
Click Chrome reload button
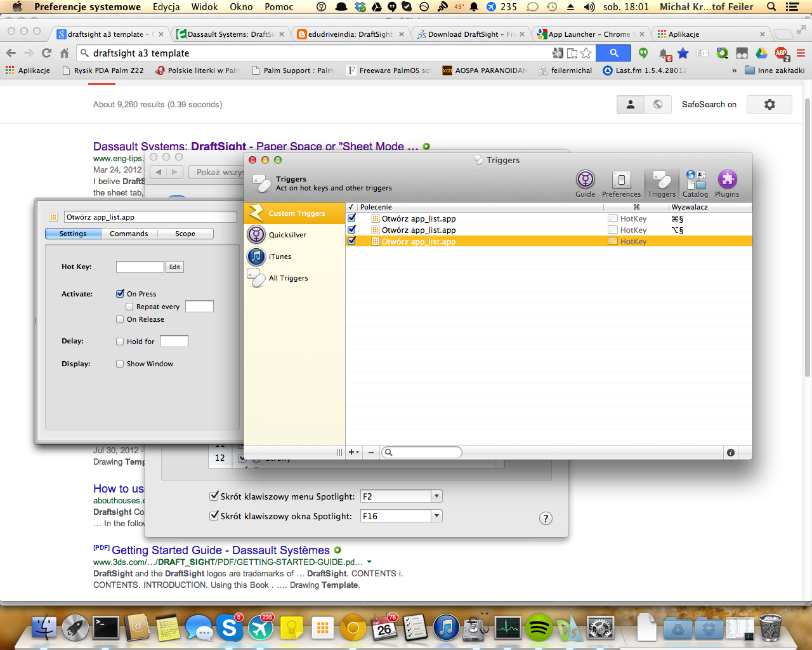[x=46, y=53]
